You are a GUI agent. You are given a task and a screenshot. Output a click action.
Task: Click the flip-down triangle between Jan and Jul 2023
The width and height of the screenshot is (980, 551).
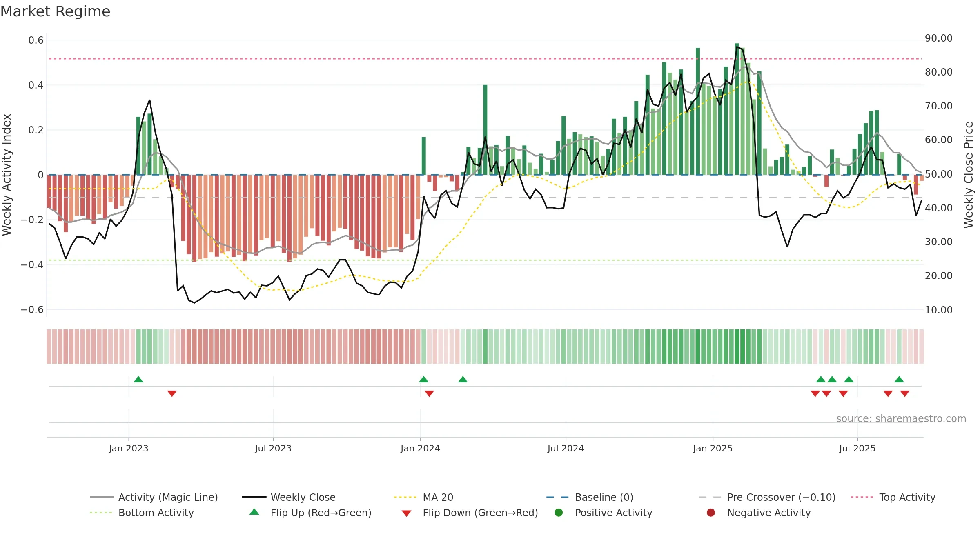172,393
